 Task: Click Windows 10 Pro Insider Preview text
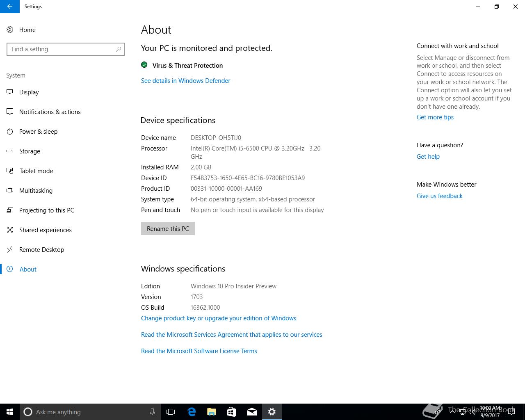pyautogui.click(x=233, y=286)
